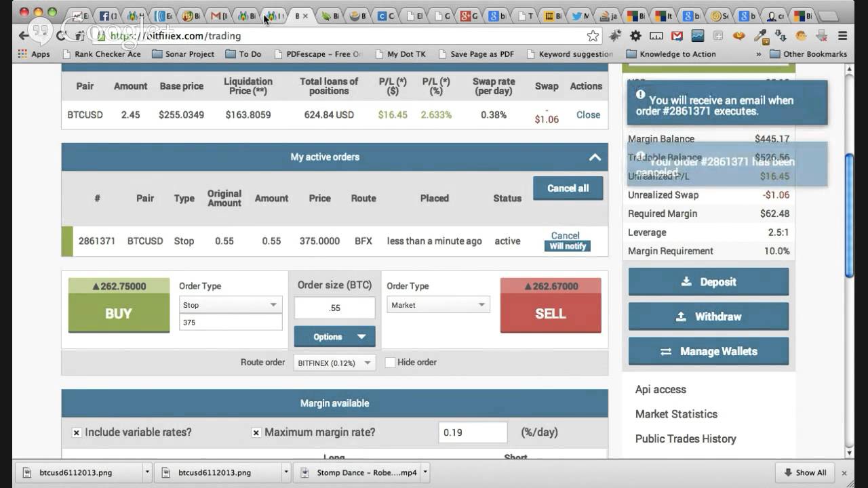Click the address bar URL

click(175, 36)
